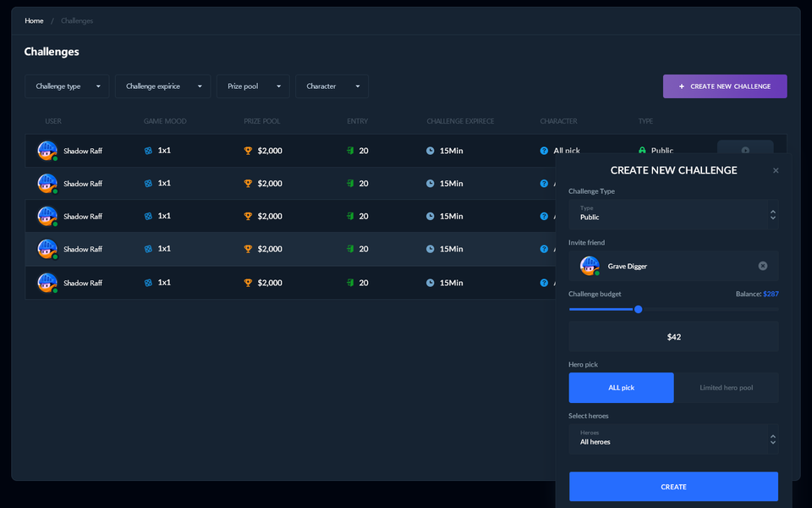Viewport: 812px width, 508px height.
Task: Click Shadow Raff's avatar in the fourth row
Action: pyautogui.click(x=47, y=249)
